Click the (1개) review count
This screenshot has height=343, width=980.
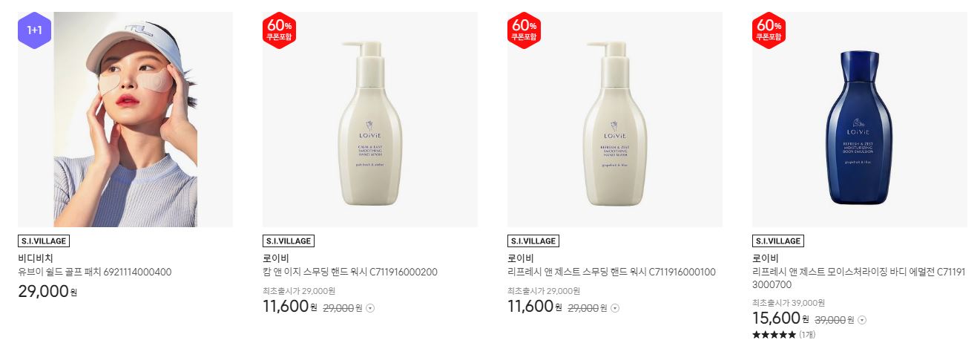click(807, 335)
